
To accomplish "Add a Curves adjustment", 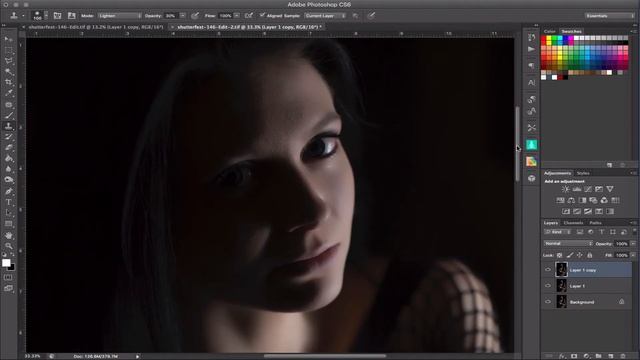I will pos(588,189).
